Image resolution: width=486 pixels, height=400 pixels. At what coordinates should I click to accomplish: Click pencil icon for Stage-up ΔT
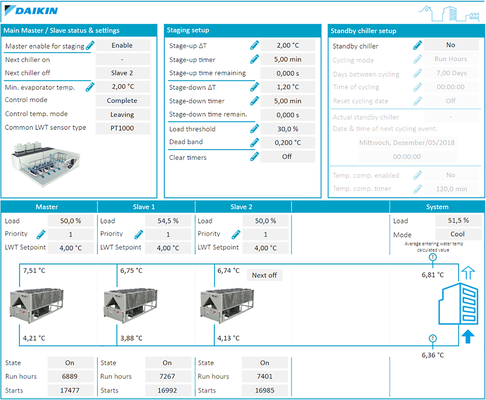pos(254,45)
